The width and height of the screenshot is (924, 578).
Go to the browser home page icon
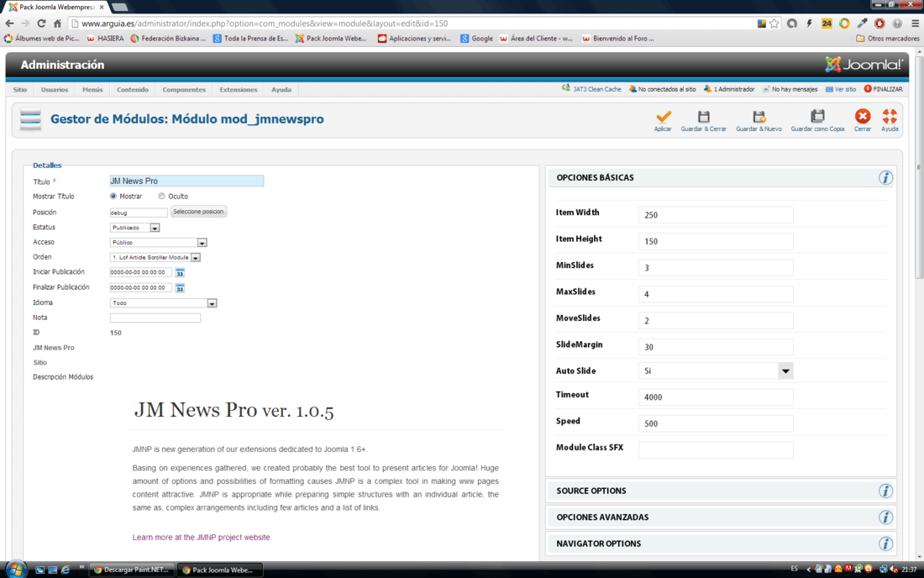pyautogui.click(x=57, y=24)
